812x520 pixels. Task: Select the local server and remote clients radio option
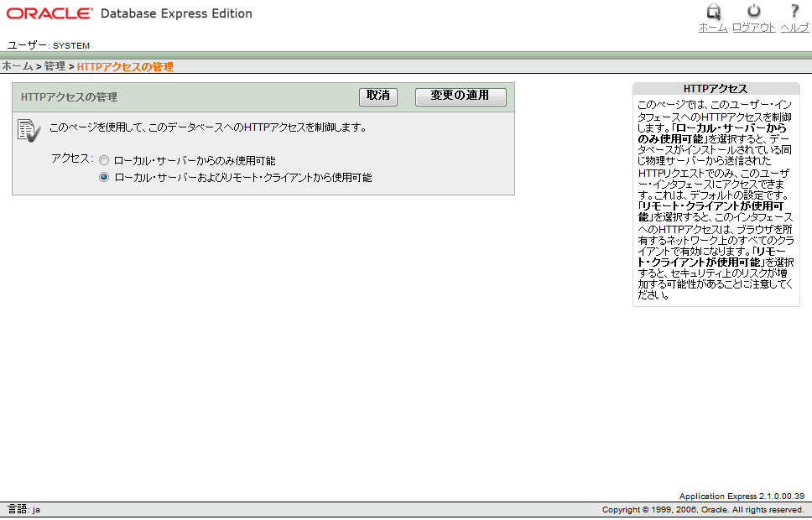104,177
